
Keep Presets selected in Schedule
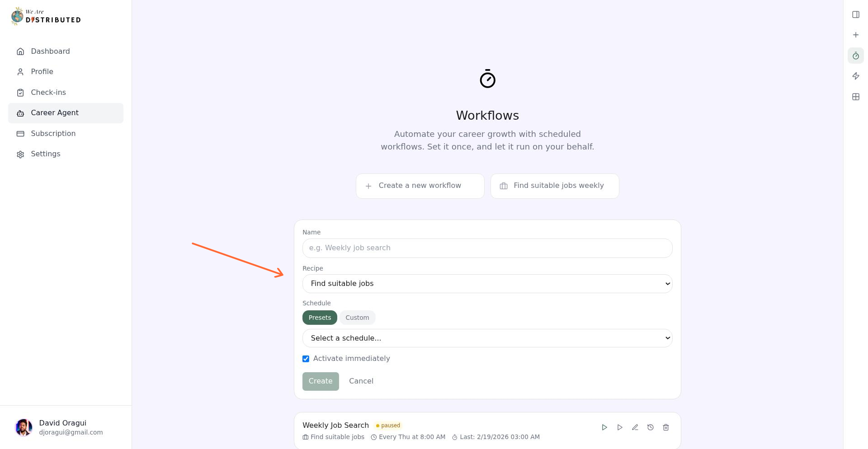pos(320,318)
